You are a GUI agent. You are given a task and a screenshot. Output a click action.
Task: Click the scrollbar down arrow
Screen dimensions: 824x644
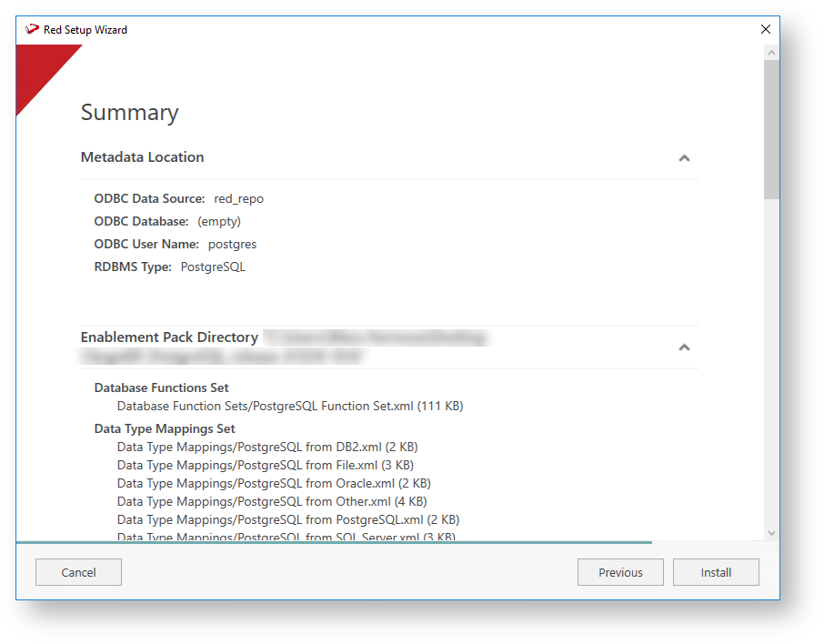click(x=771, y=533)
